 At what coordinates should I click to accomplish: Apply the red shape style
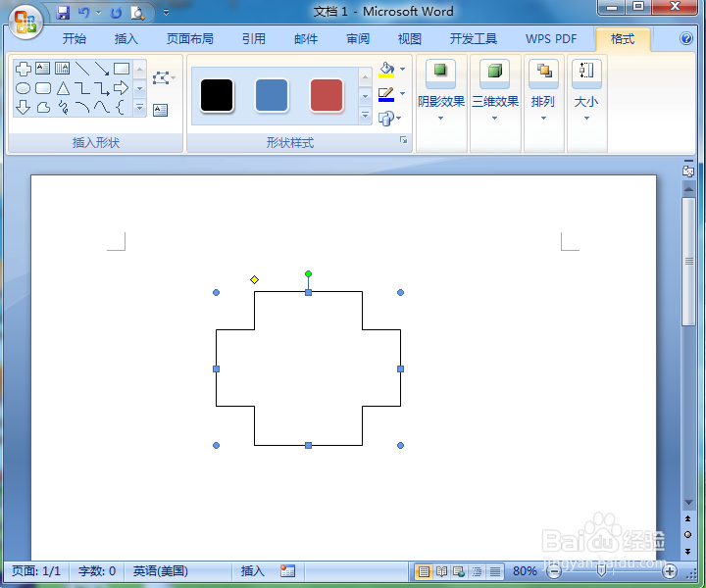(x=327, y=95)
